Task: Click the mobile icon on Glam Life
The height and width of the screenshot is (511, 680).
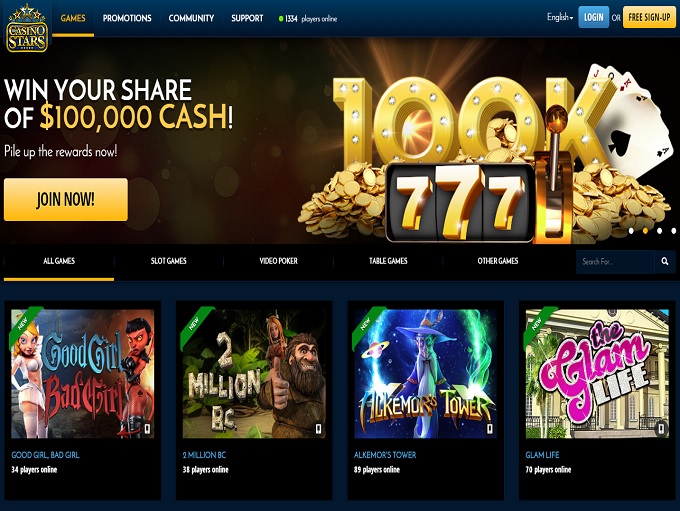Action: click(661, 429)
